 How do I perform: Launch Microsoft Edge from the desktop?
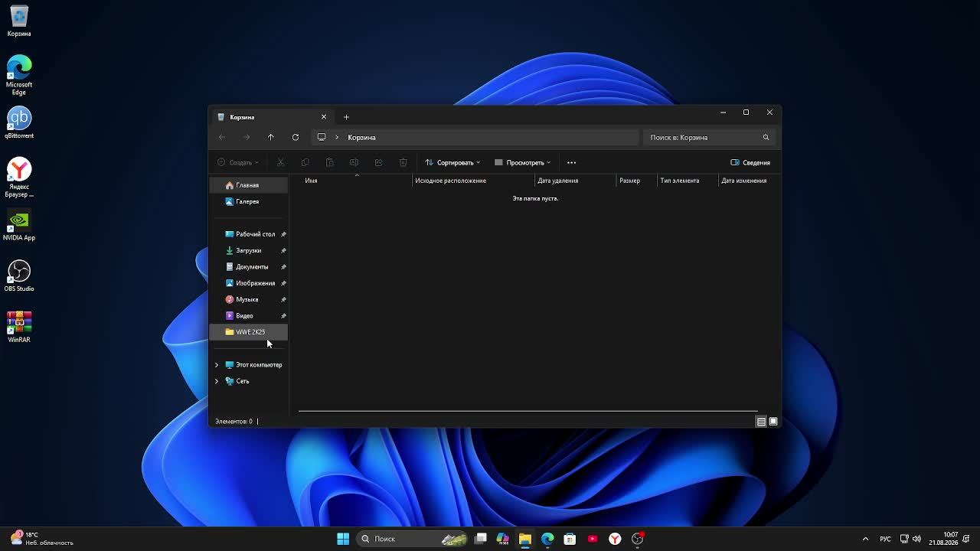coord(19,75)
